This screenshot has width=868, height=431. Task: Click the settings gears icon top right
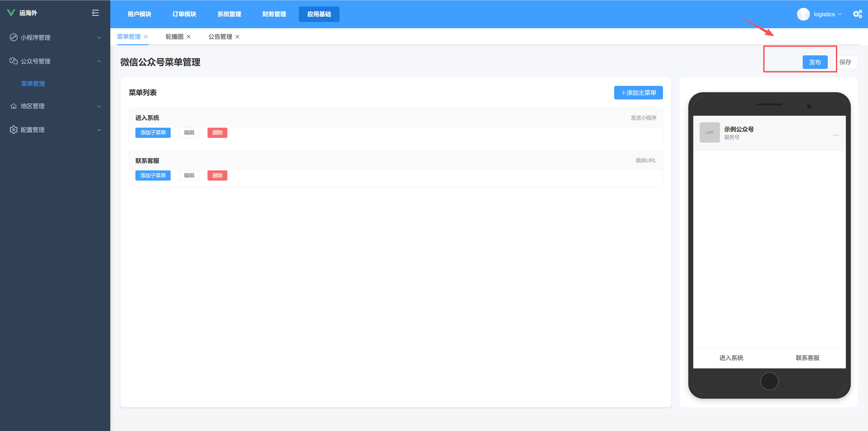click(857, 14)
